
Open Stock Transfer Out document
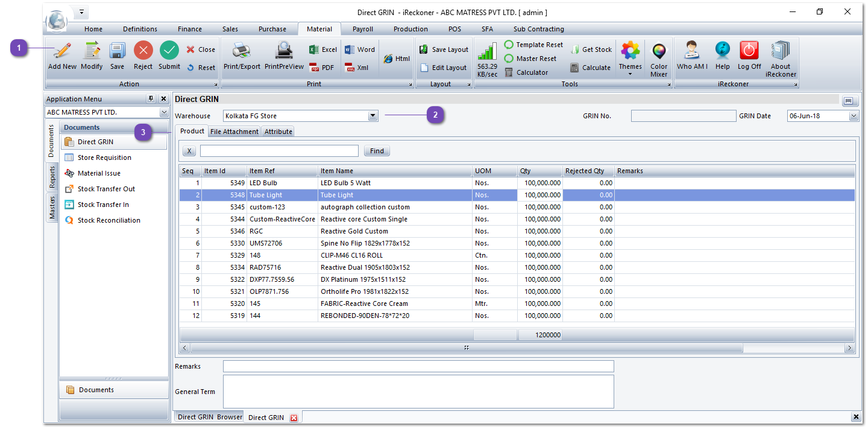(106, 189)
